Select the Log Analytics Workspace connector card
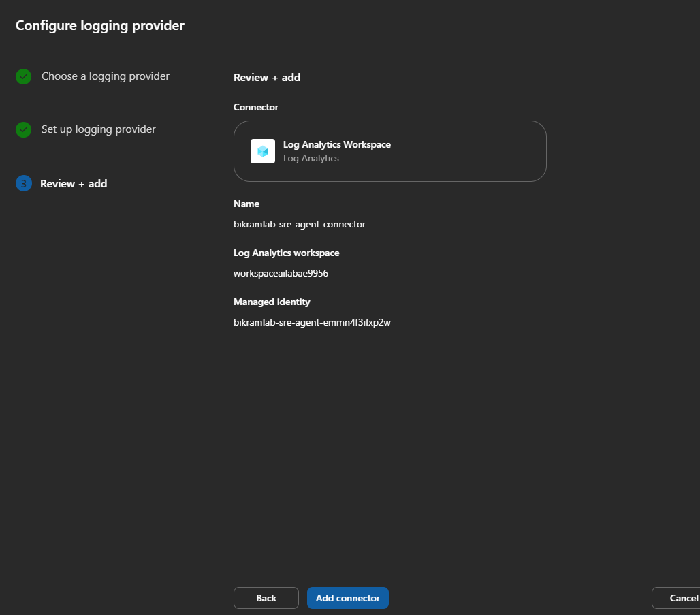The width and height of the screenshot is (700, 615). tap(389, 151)
